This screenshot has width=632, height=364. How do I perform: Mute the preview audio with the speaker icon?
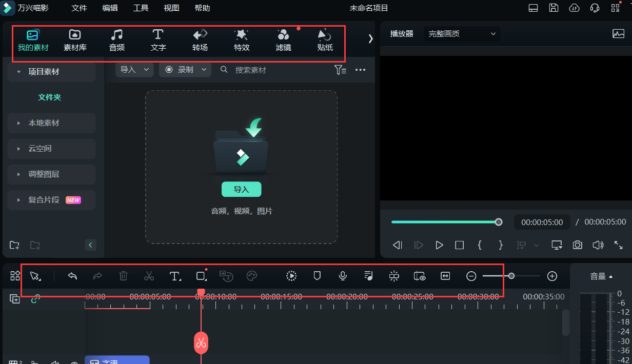click(598, 245)
